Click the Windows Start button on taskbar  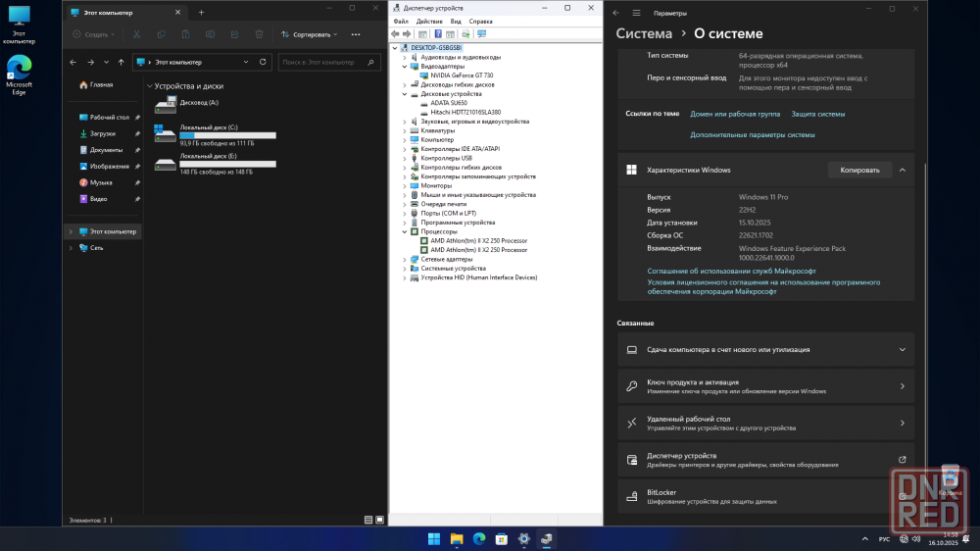433,538
